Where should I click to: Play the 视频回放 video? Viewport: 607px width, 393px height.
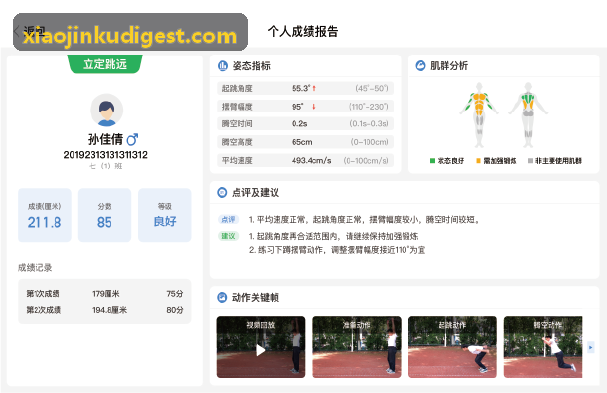[261, 350]
